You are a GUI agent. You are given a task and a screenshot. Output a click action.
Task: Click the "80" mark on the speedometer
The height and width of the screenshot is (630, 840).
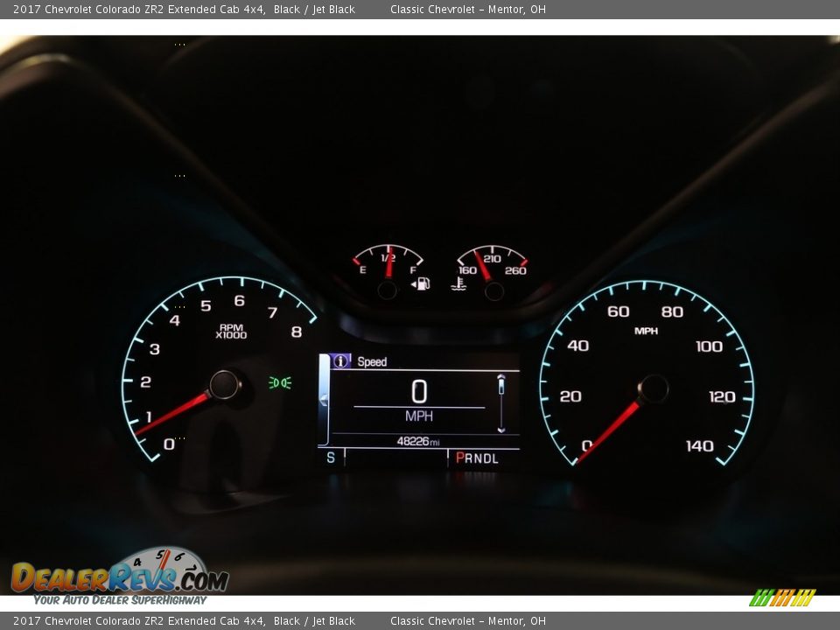point(672,311)
